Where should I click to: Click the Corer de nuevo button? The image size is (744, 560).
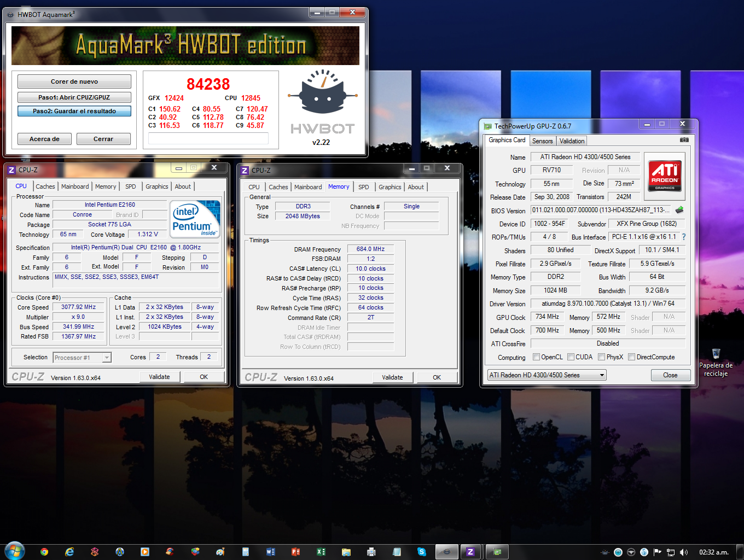point(74,81)
